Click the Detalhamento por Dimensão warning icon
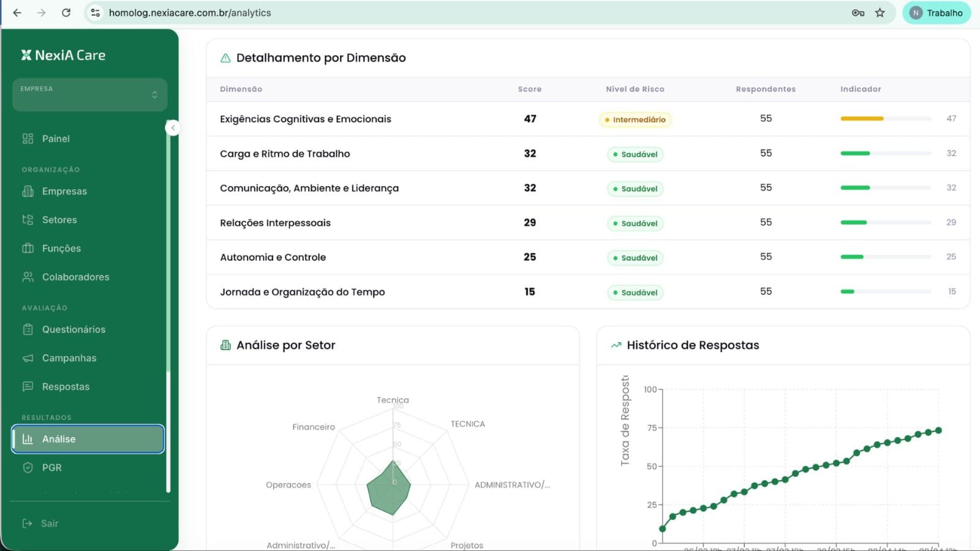Screen dimensions: 980x551 pos(225,58)
